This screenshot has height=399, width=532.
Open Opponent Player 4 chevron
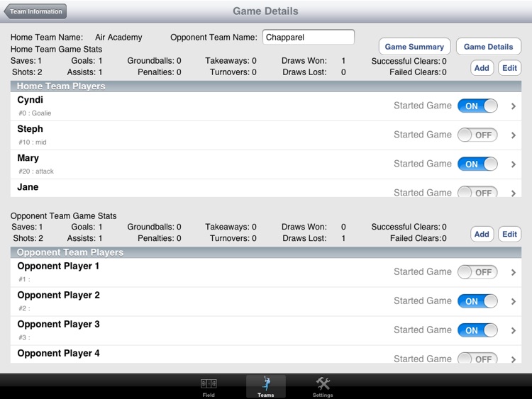pyautogui.click(x=514, y=359)
